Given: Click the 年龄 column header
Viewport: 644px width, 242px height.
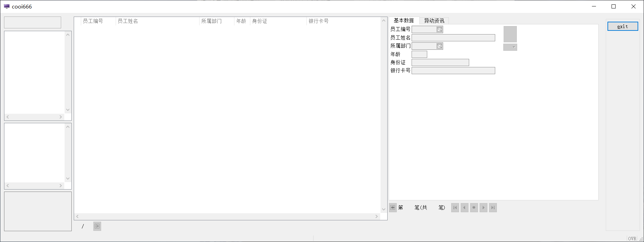Looking at the screenshot, I should pyautogui.click(x=242, y=21).
